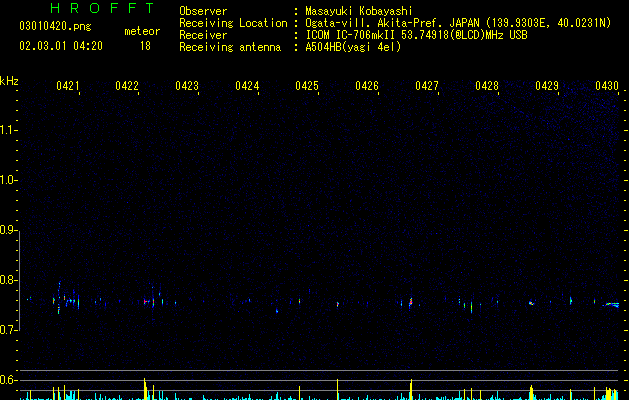Click the ICOM IC-706mkII receiver text
The width and height of the screenshot is (629, 400).
(416, 35)
